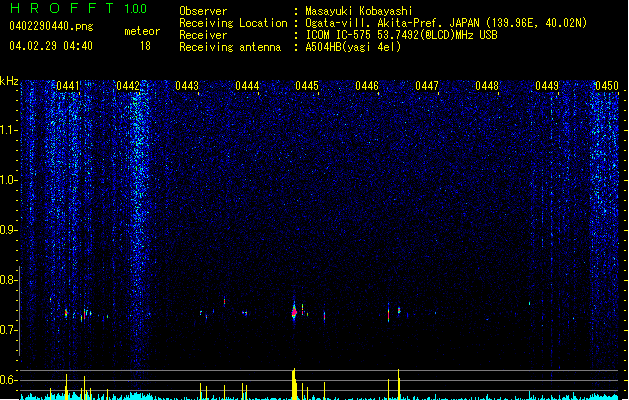Click the 0448 time marker
The width and height of the screenshot is (629, 400).
point(487,86)
